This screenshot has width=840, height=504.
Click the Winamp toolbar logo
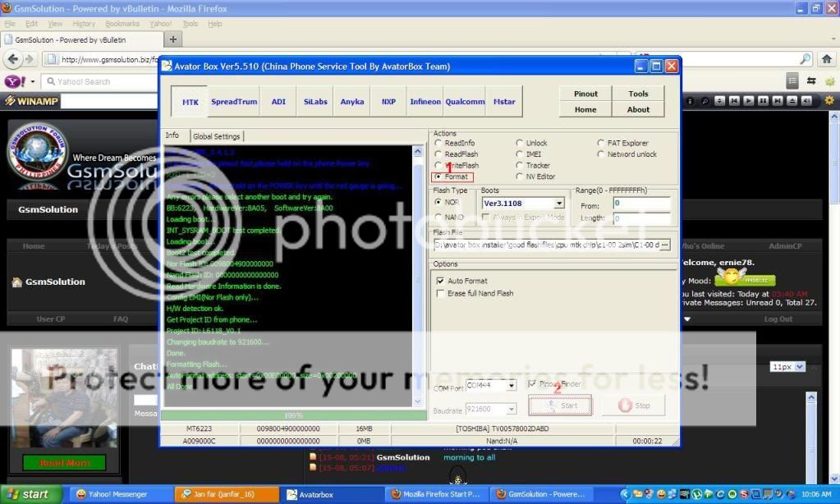pos(33,101)
